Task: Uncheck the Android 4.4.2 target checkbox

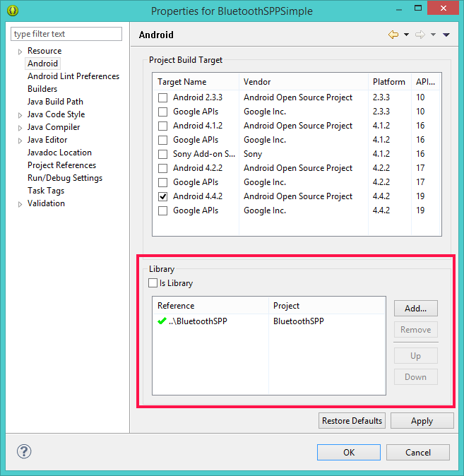Action: point(162,197)
